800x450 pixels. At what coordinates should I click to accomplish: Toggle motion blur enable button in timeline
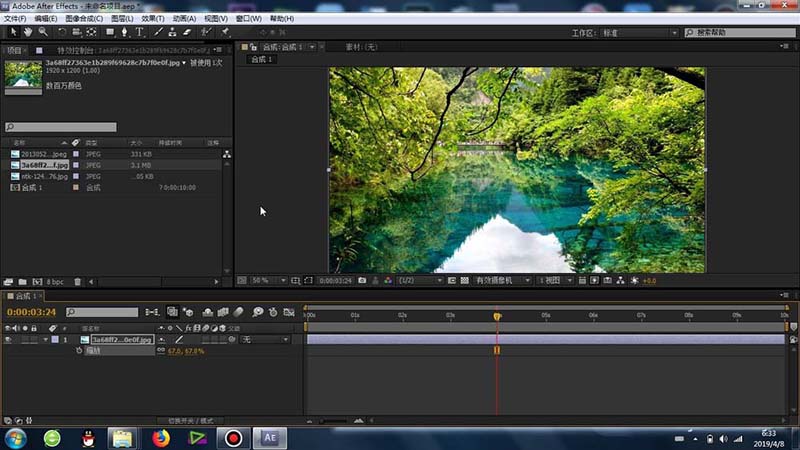[238, 312]
